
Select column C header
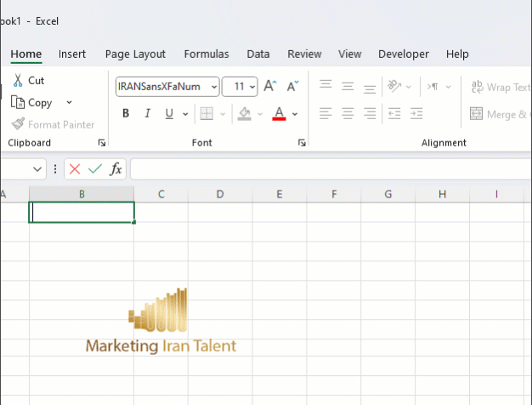[161, 194]
